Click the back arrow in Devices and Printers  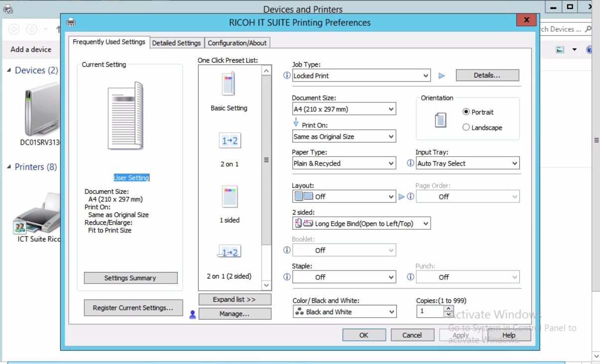[14, 29]
